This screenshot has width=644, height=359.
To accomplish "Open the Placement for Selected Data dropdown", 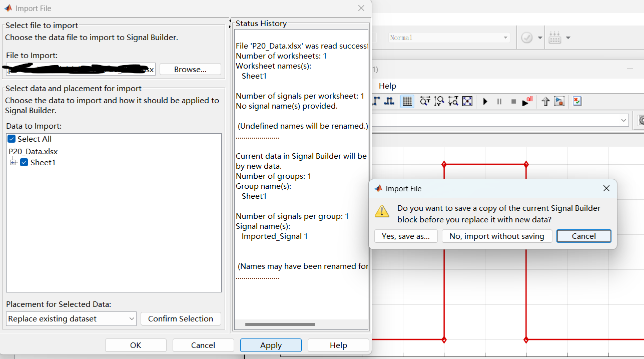I will (x=72, y=318).
